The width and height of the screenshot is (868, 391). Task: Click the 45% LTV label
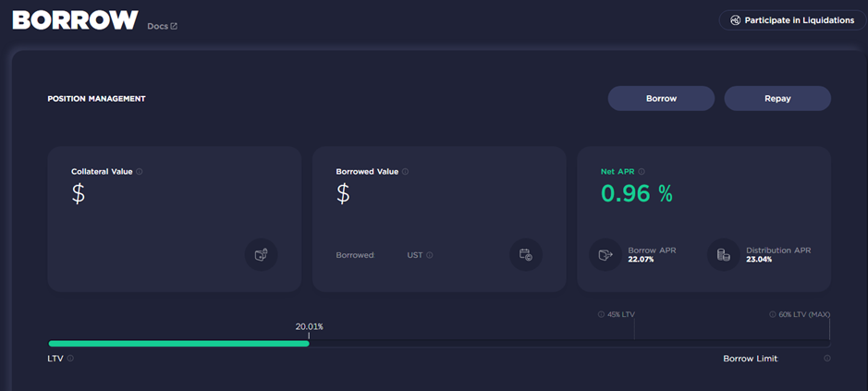click(621, 314)
